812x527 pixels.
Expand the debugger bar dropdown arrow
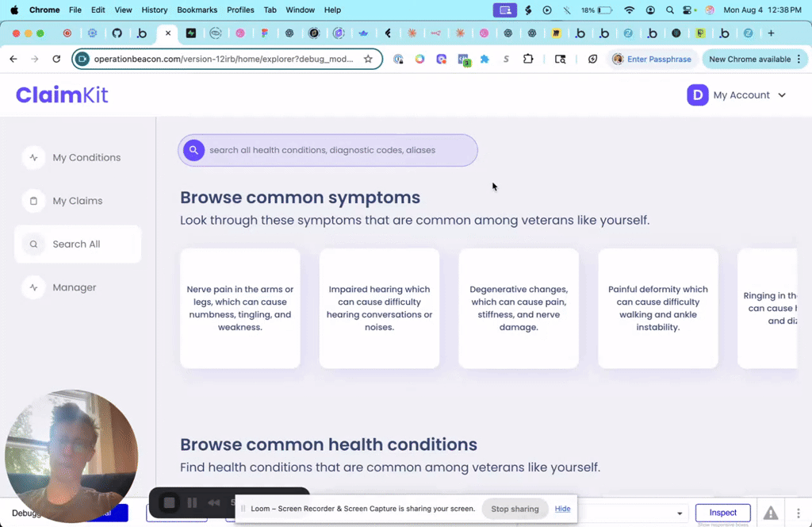[680, 514]
